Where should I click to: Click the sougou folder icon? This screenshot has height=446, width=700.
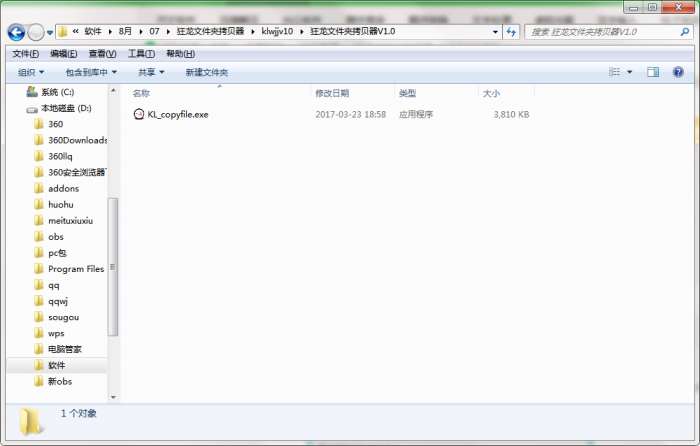tap(39, 317)
